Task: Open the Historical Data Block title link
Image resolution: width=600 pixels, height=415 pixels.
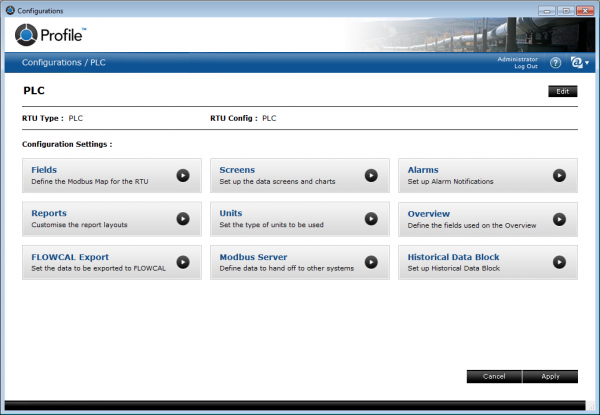Action: click(x=453, y=257)
